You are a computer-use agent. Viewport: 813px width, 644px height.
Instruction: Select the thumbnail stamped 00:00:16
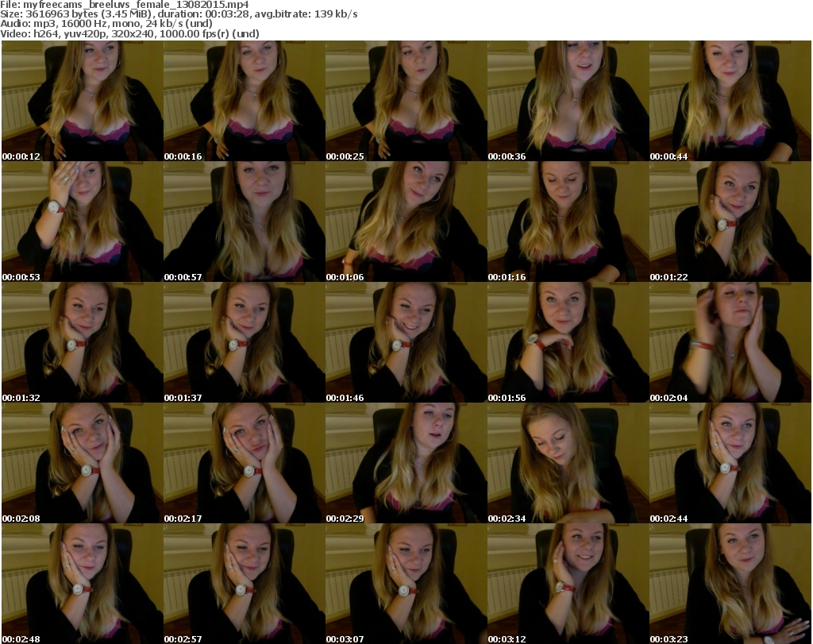245,101
